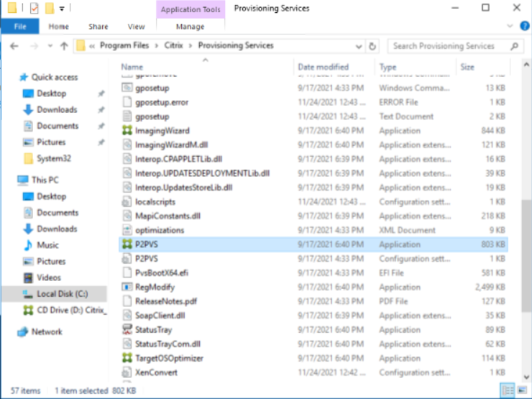Click the gposetup.error file icon

[x=127, y=102]
